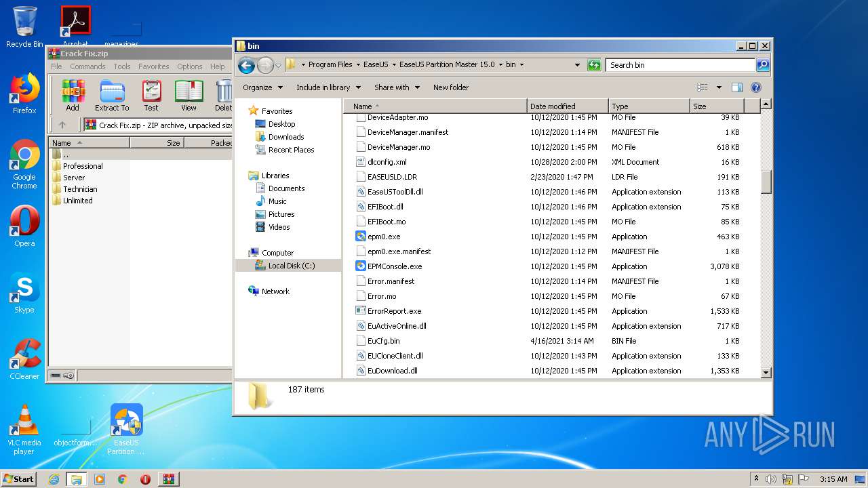Click the file list scrollbar down arrow

(766, 372)
